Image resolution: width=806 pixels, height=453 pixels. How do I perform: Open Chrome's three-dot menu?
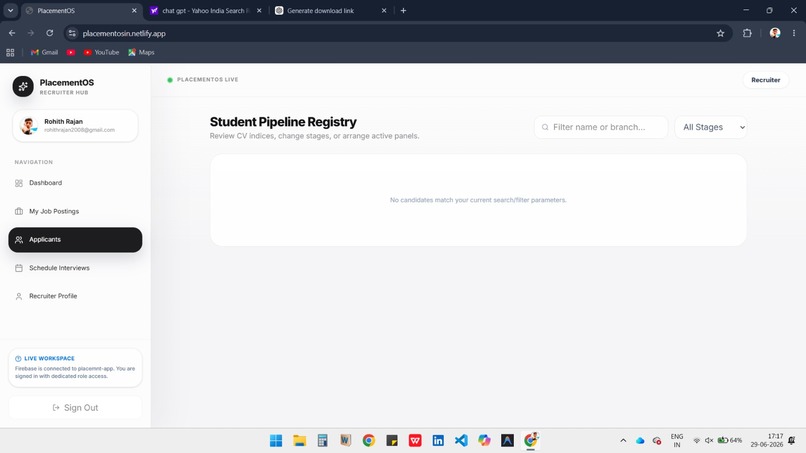(x=794, y=33)
